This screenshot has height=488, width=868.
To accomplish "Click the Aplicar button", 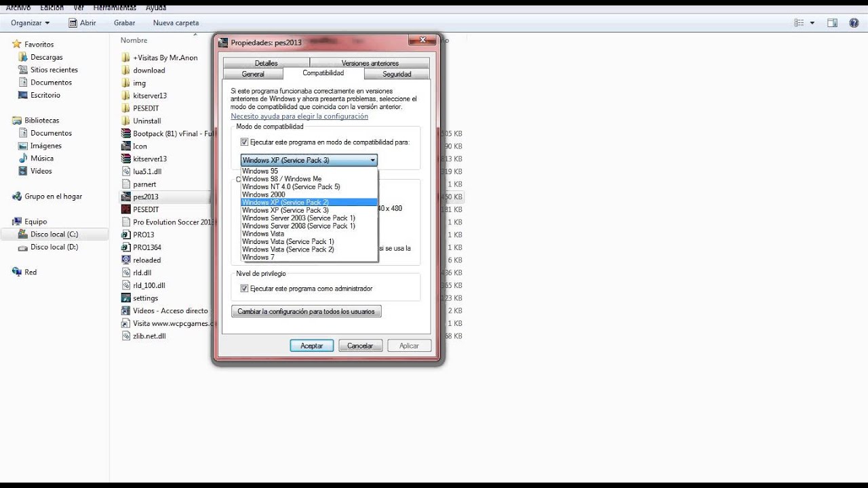I will pyautogui.click(x=409, y=346).
